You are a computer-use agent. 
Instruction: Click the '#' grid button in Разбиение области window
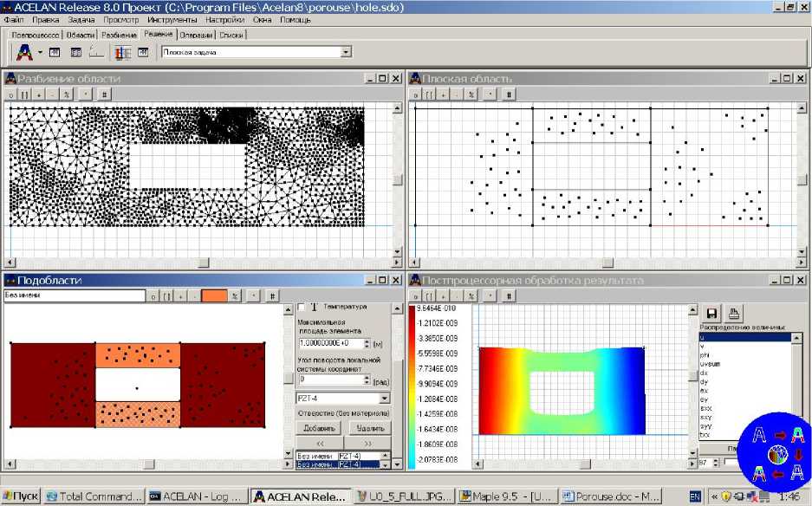click(x=104, y=94)
